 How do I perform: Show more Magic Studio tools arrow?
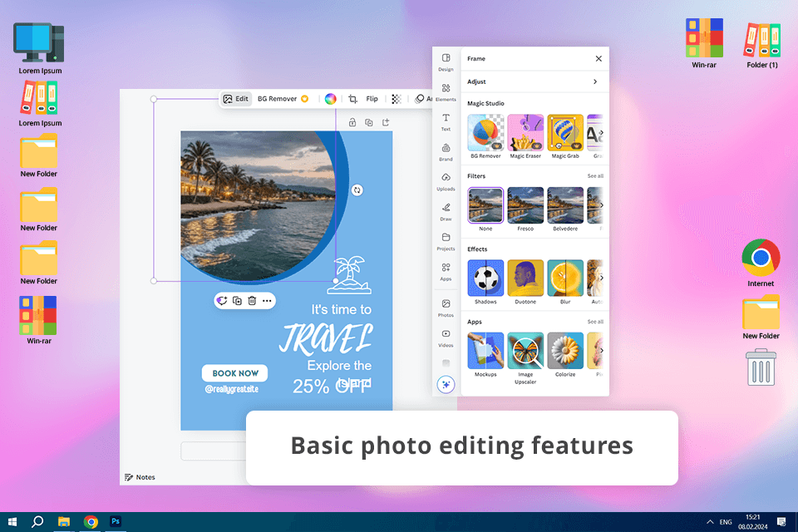[x=601, y=132]
